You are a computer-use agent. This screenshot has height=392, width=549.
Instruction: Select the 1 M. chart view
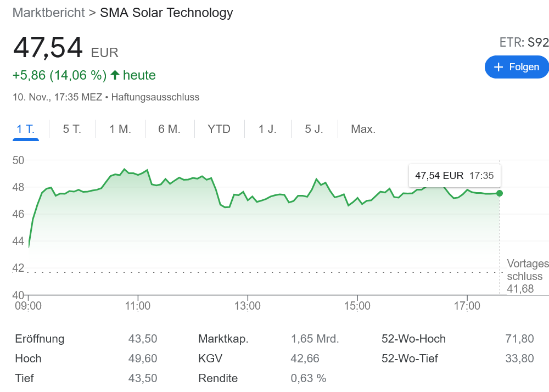coord(119,128)
